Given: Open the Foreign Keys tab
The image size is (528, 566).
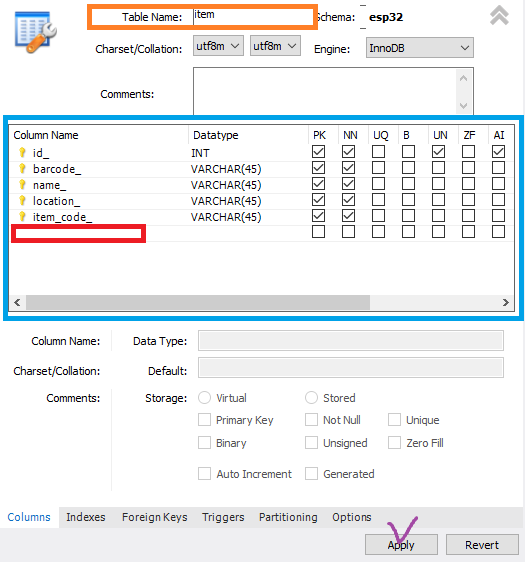Looking at the screenshot, I should pyautogui.click(x=154, y=518).
